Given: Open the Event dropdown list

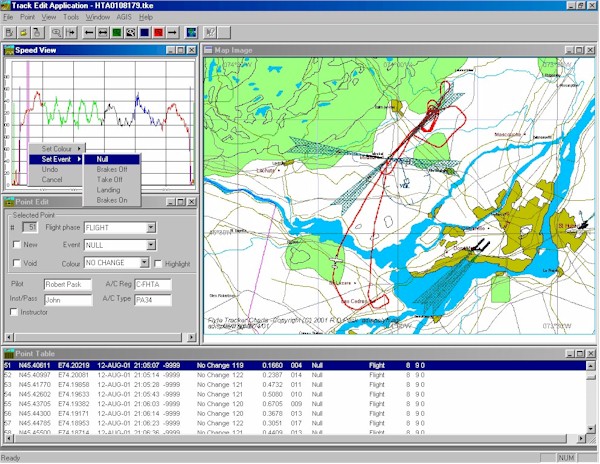Looking at the screenshot, I should click(x=151, y=244).
